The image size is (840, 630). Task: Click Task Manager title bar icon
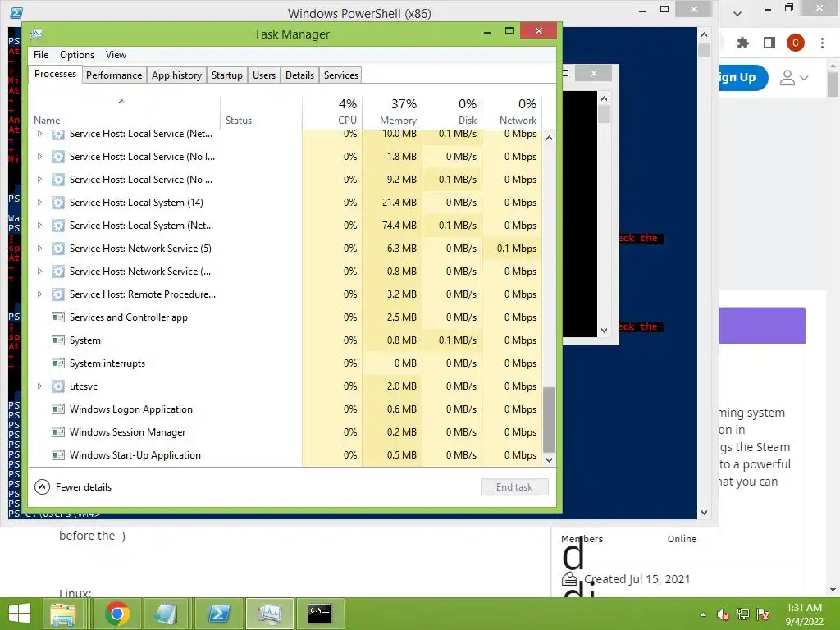click(x=36, y=34)
